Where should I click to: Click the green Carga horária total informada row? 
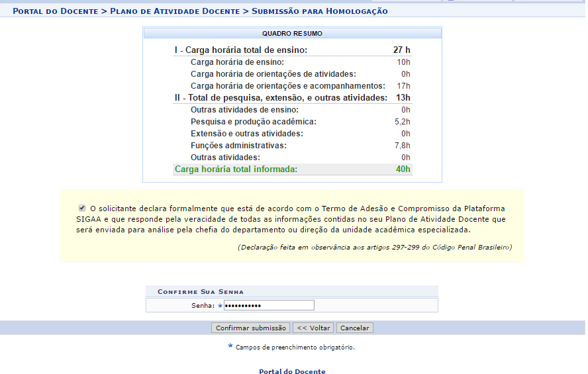pyautogui.click(x=292, y=169)
